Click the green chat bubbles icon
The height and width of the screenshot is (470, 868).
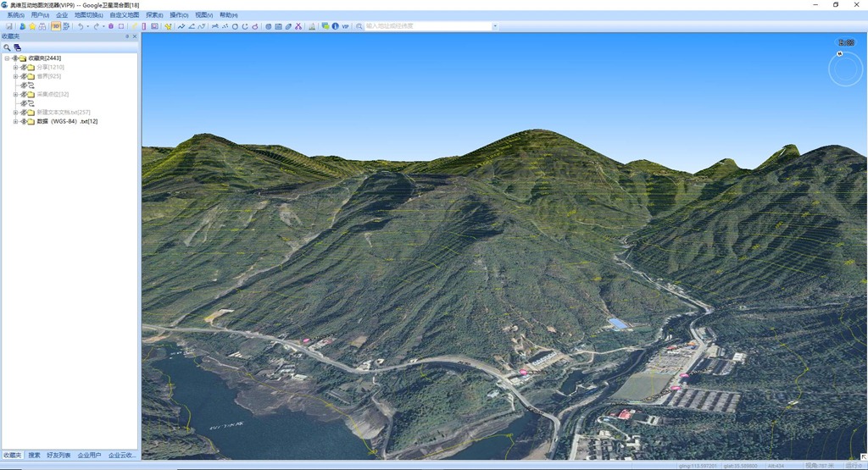[325, 26]
